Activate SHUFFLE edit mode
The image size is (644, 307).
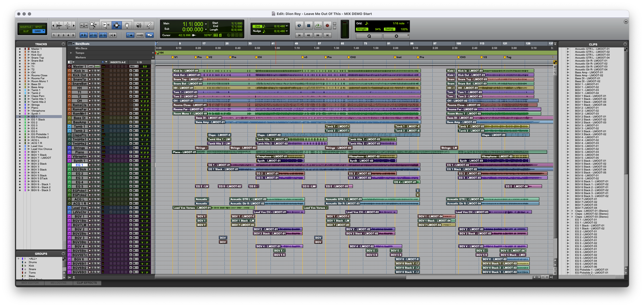pyautogui.click(x=26, y=27)
